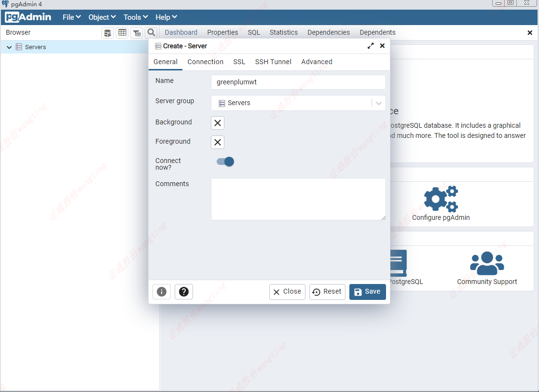
Task: Open the Search Objects magnifier icon
Action: [x=151, y=33]
